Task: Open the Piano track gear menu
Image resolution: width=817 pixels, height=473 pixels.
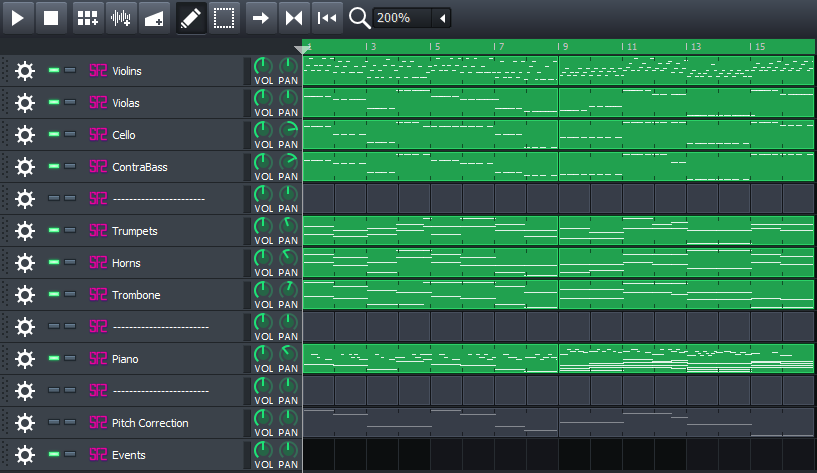Action: click(x=24, y=359)
